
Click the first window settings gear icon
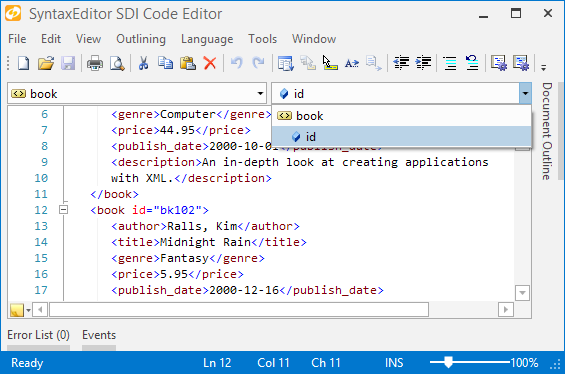pyautogui.click(x=499, y=63)
